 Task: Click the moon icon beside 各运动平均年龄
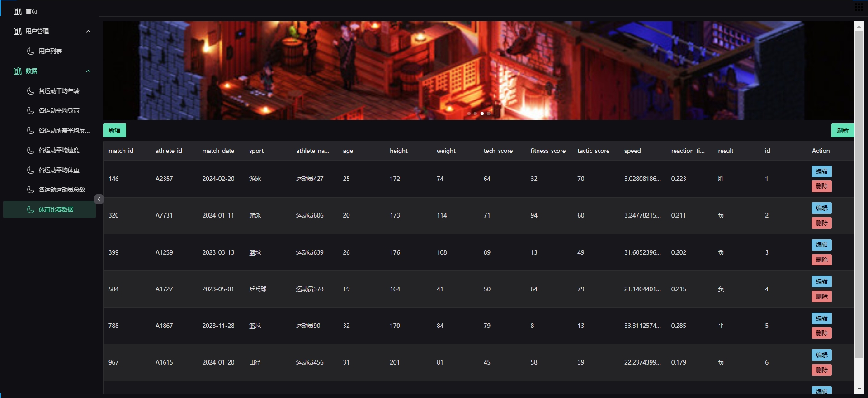(31, 91)
